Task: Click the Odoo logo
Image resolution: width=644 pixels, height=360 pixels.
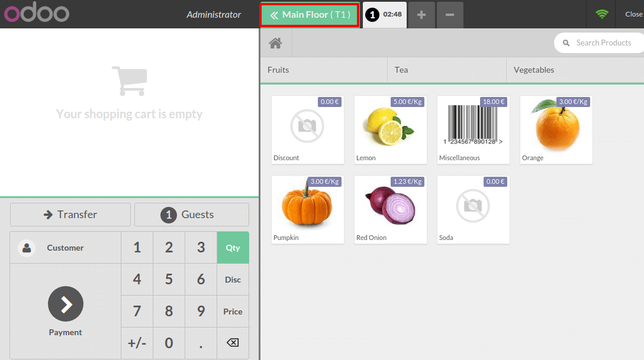Action: click(37, 12)
